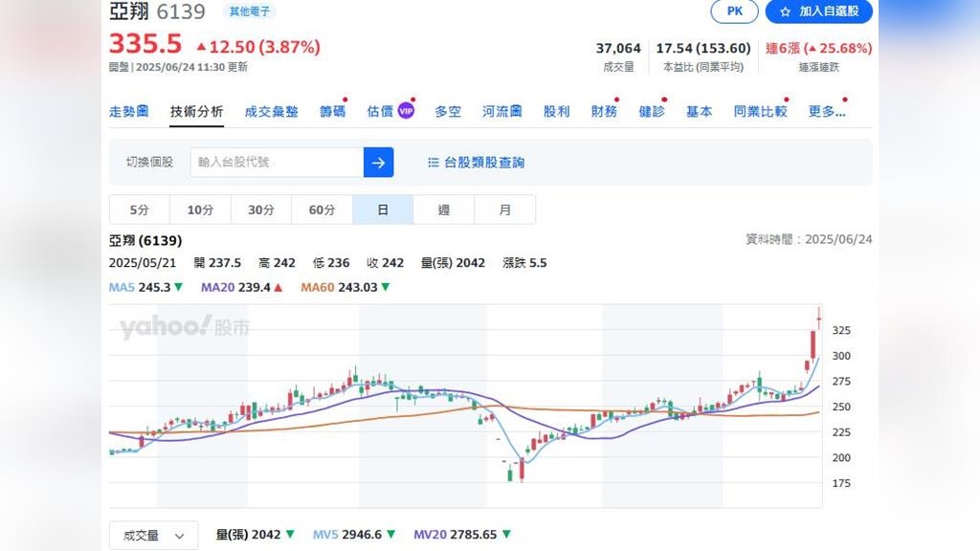Image resolution: width=980 pixels, height=551 pixels.
Task: Click the blue arrow search submit button
Action: click(x=378, y=163)
